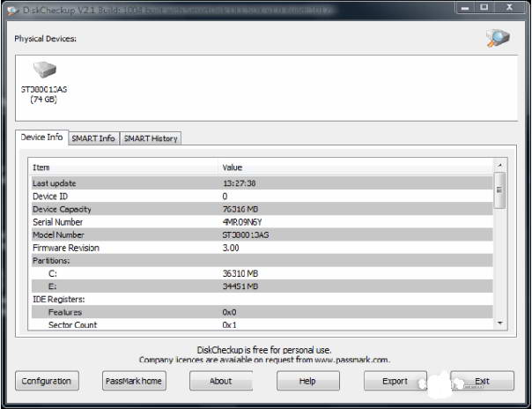The height and width of the screenshot is (409, 532).
Task: Click the vertical scrollbar thumb
Action: coord(500,190)
